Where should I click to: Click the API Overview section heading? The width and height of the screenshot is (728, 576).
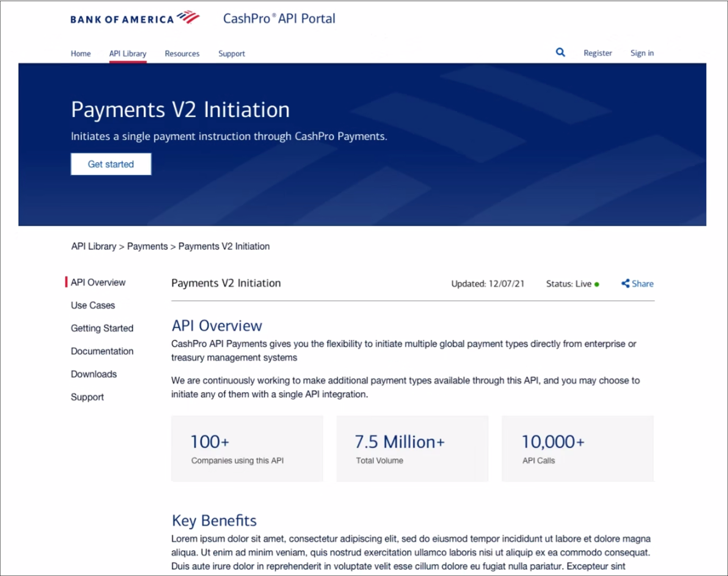coord(217,326)
